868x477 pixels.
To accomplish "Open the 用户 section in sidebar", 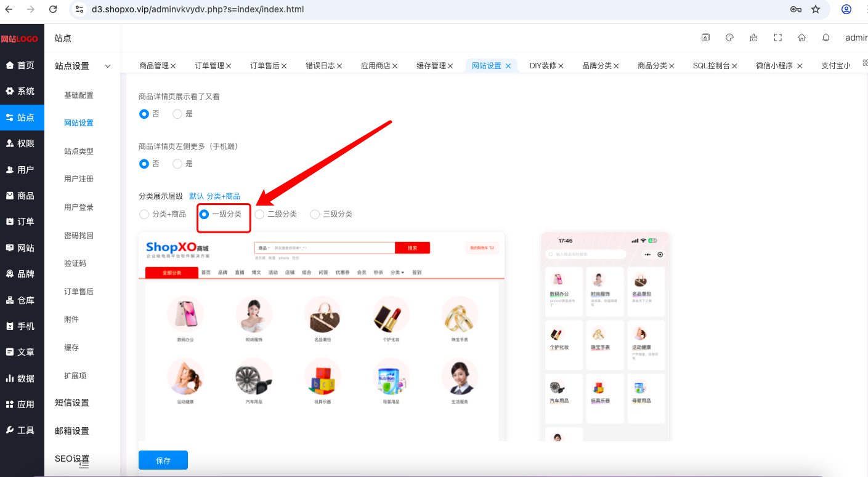I will pos(22,170).
